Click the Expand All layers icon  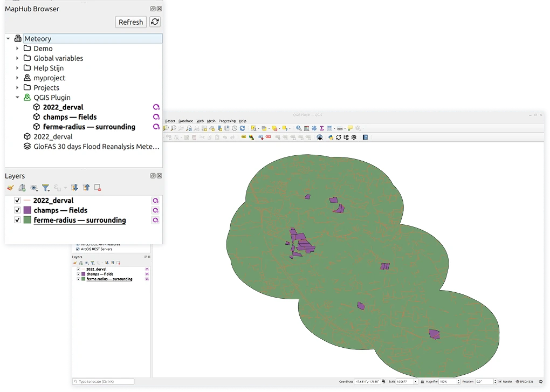[x=75, y=188]
